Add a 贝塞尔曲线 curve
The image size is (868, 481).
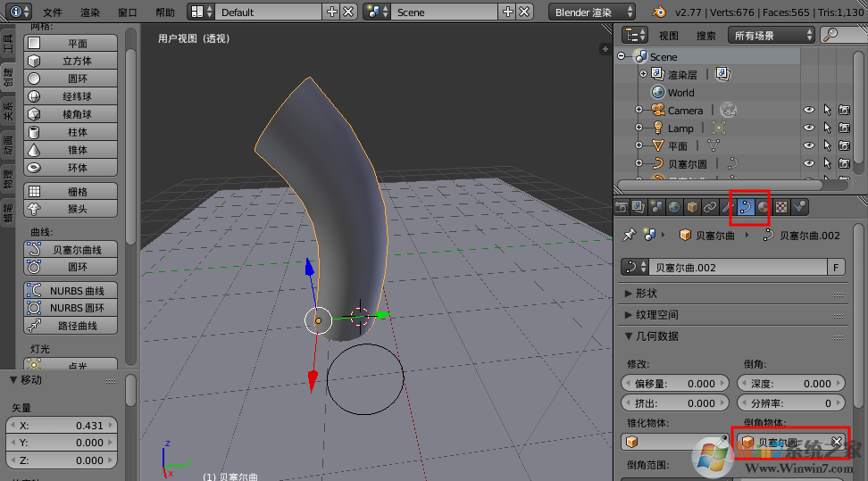pyautogui.click(x=71, y=250)
